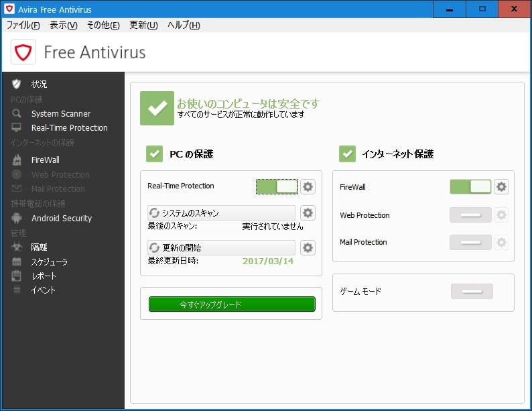Image resolution: width=532 pixels, height=411 pixels.
Task: Select イベント in the sidebar
Action: (43, 290)
